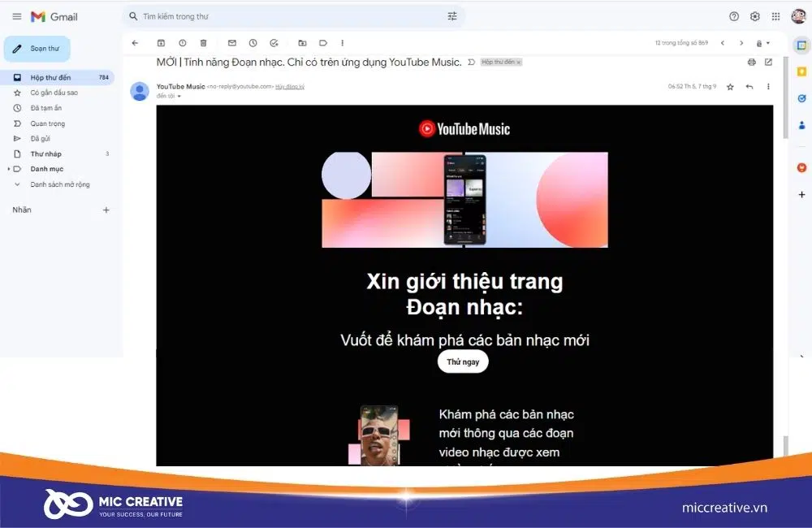
Task: Open Google Keep in the side panel
Action: tap(801, 71)
